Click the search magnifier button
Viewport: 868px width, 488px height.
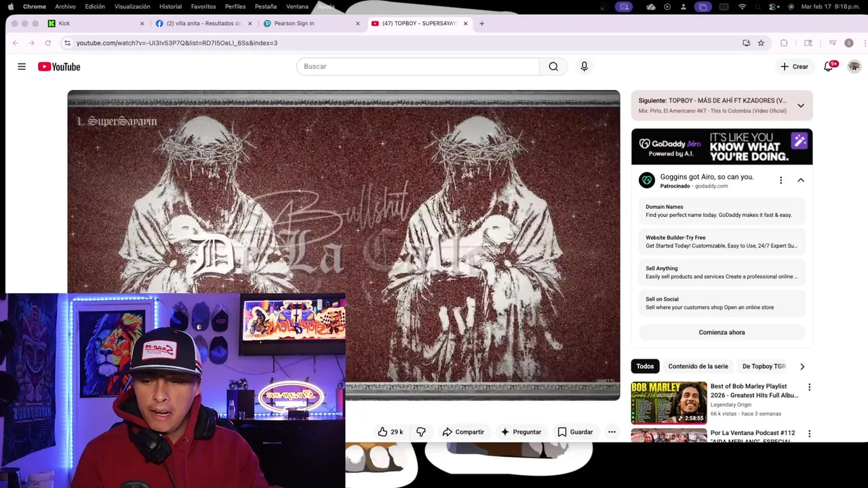pyautogui.click(x=553, y=66)
